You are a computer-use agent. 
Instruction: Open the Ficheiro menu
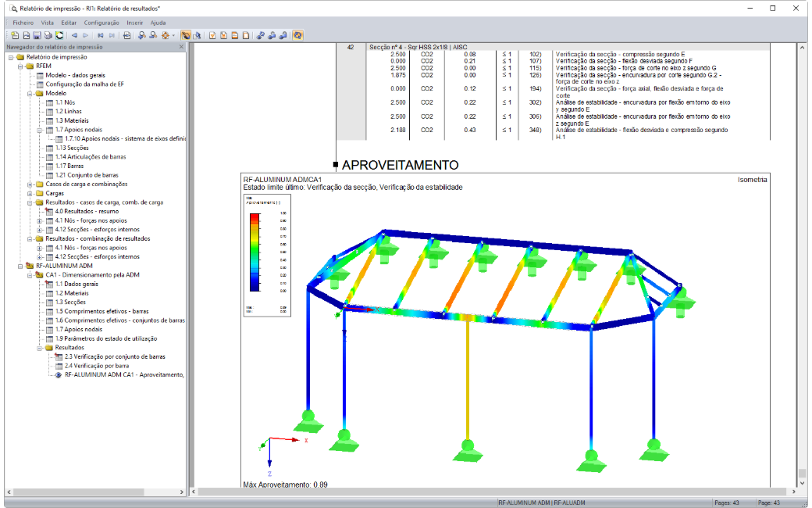tap(23, 23)
